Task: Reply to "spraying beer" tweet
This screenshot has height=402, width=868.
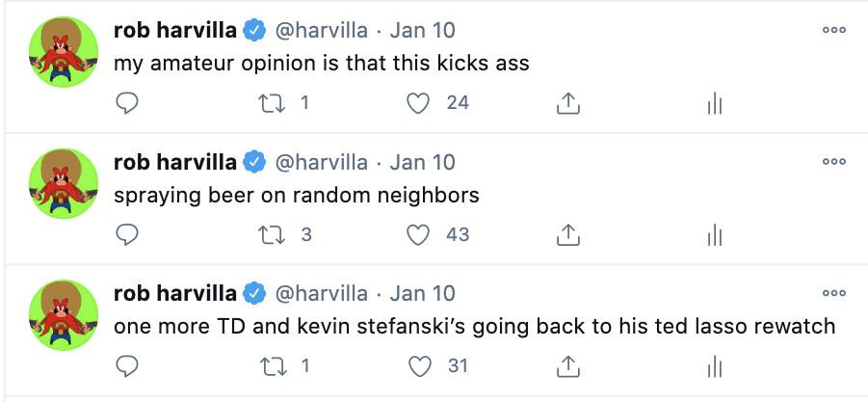Action: 127,234
